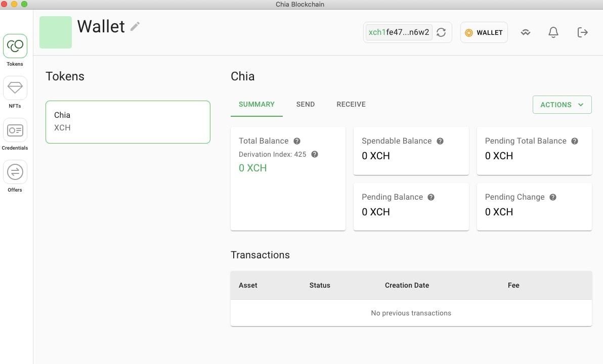Click help icon next to Pending Change
The image size is (603, 364).
pos(552,197)
